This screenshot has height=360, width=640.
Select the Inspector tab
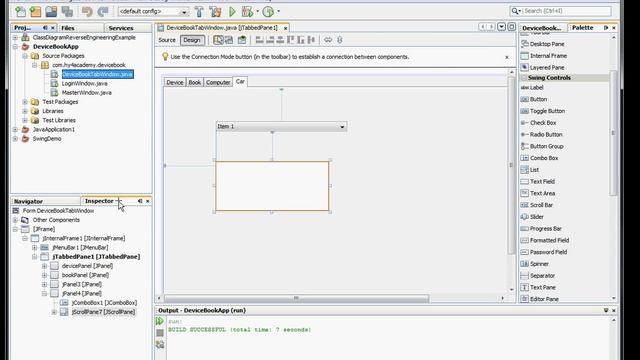coord(99,201)
